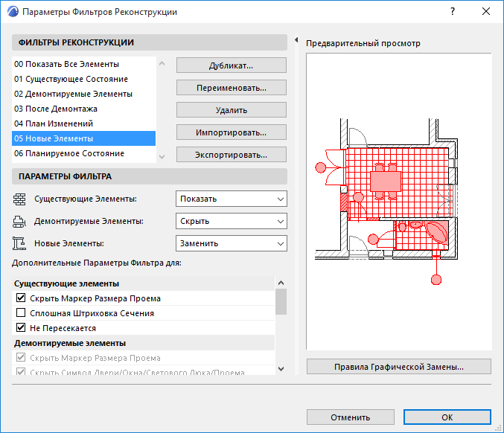Click the 'Существующие элементы' group header
Screen dimensions: 504x433
pyautogui.click(x=144, y=283)
